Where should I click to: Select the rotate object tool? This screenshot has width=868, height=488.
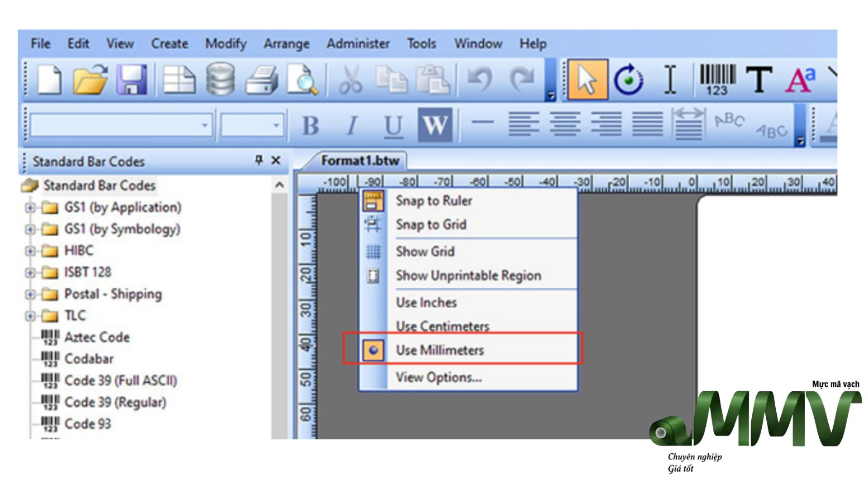tap(628, 80)
